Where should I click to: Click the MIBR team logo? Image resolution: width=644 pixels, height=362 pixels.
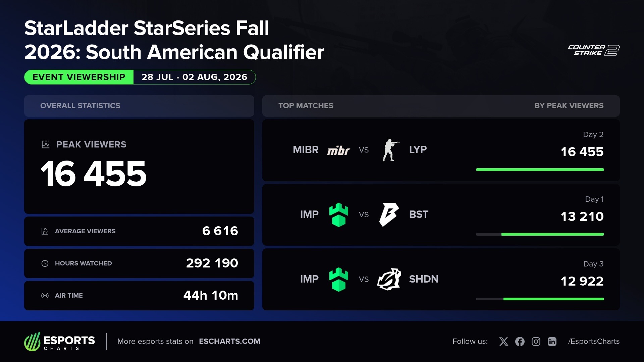tap(338, 150)
